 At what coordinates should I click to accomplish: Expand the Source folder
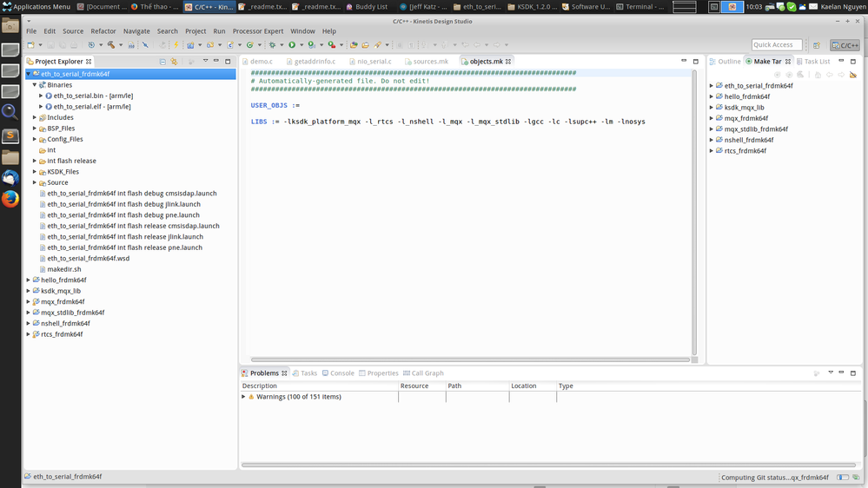click(x=35, y=182)
